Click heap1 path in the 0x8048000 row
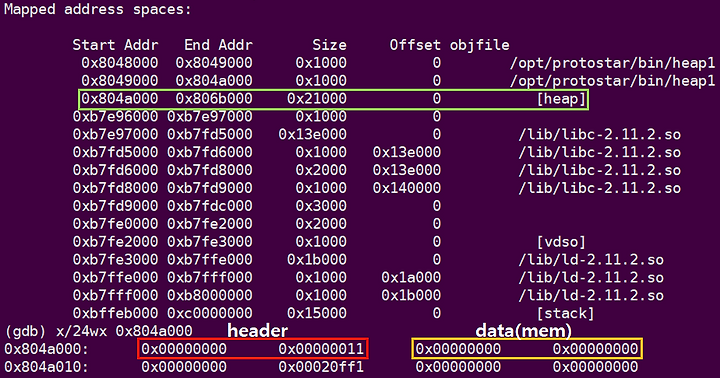This screenshot has width=720, height=378. [613, 63]
